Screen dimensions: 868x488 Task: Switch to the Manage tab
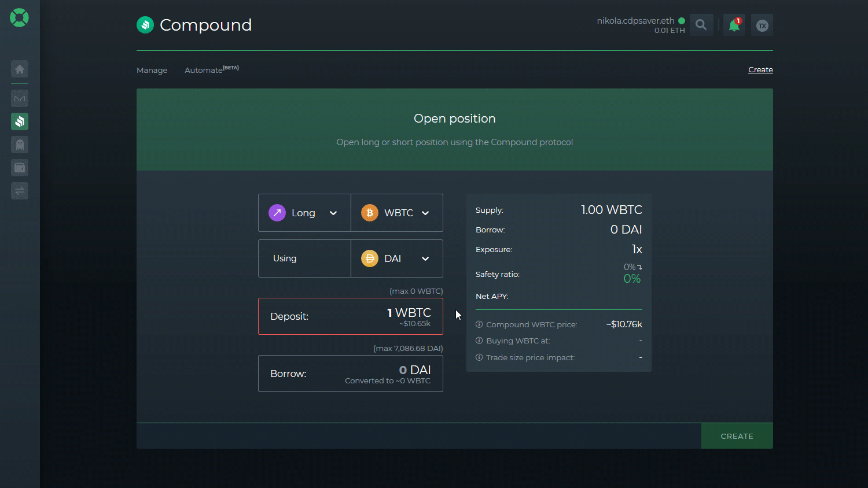coord(152,70)
